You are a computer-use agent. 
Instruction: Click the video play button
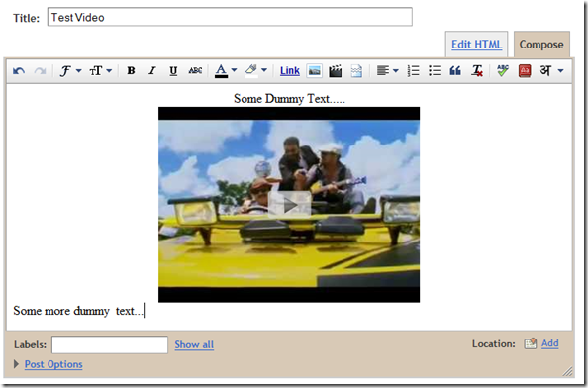pos(289,205)
